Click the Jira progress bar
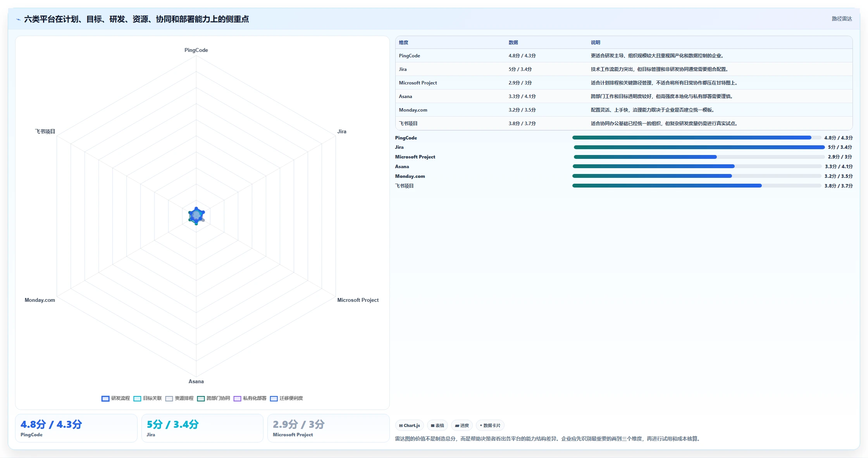This screenshot has width=868, height=458. coord(699,147)
